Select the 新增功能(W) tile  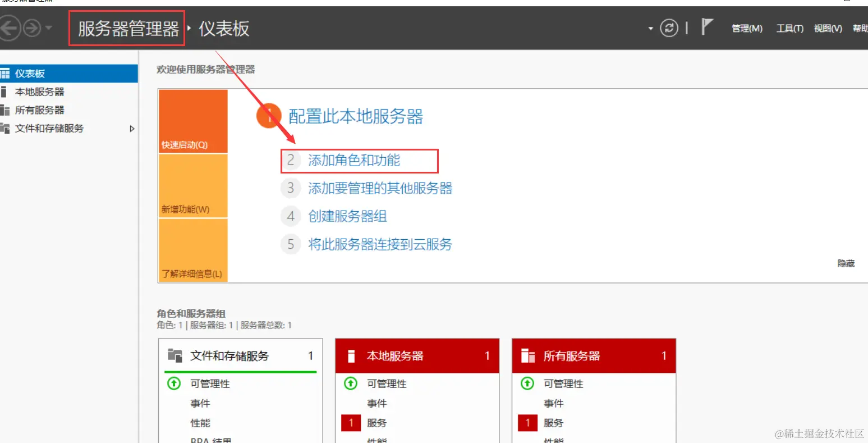point(193,186)
